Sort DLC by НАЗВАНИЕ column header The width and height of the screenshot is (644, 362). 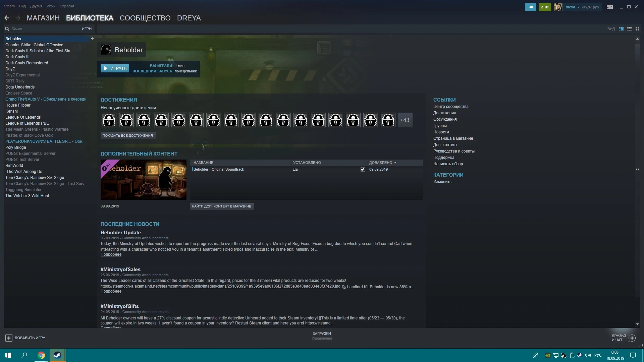pos(203,163)
